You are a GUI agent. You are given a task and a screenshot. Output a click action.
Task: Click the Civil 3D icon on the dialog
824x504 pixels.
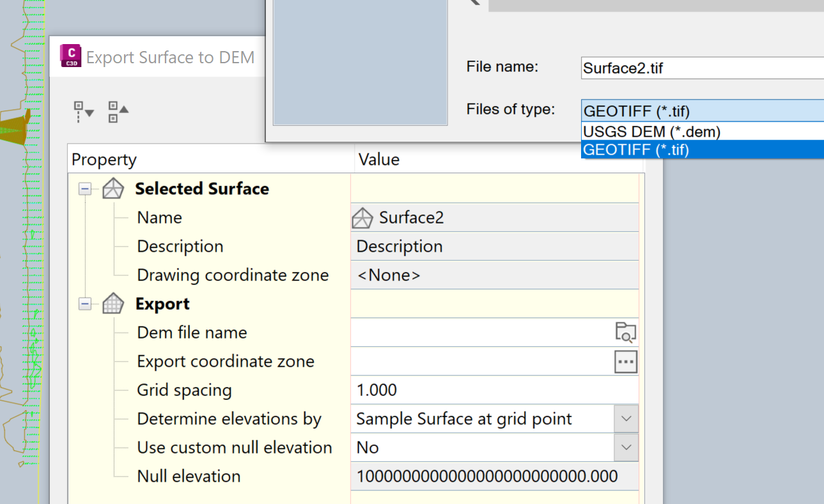(70, 56)
